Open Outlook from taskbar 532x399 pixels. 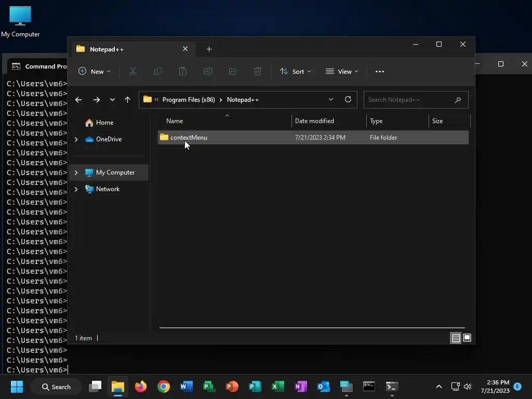click(x=323, y=387)
